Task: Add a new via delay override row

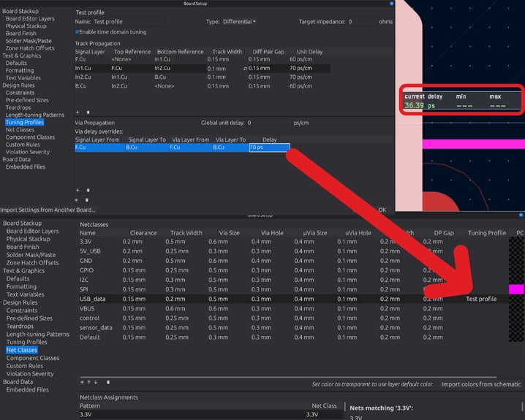Action: coord(78,190)
